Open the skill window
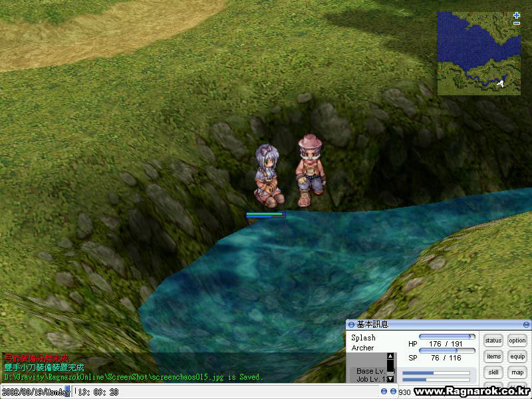Viewport: 532px width, 399px height. pyautogui.click(x=493, y=372)
